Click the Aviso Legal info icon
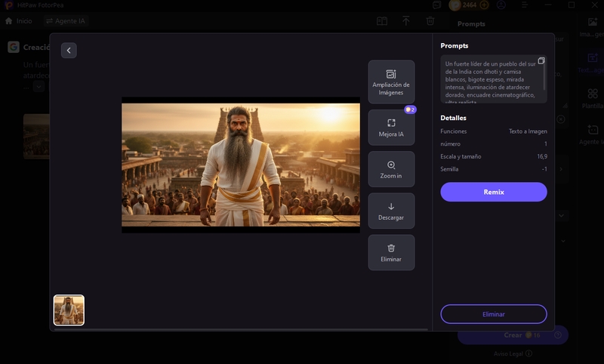The height and width of the screenshot is (364, 604). click(x=529, y=353)
